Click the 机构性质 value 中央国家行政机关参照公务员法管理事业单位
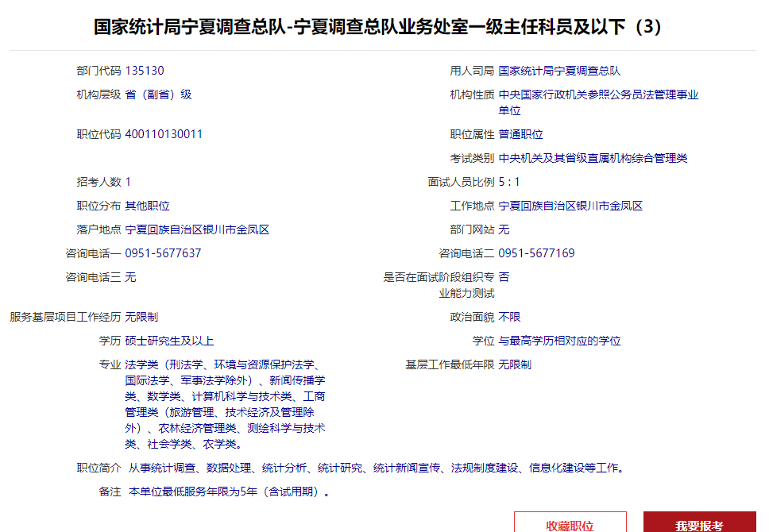The image size is (769, 532). pyautogui.click(x=598, y=102)
